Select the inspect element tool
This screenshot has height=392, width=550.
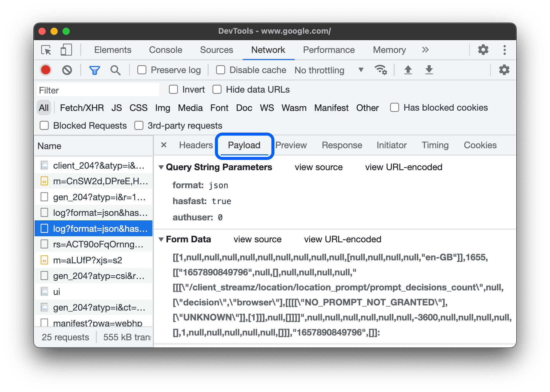[x=45, y=50]
